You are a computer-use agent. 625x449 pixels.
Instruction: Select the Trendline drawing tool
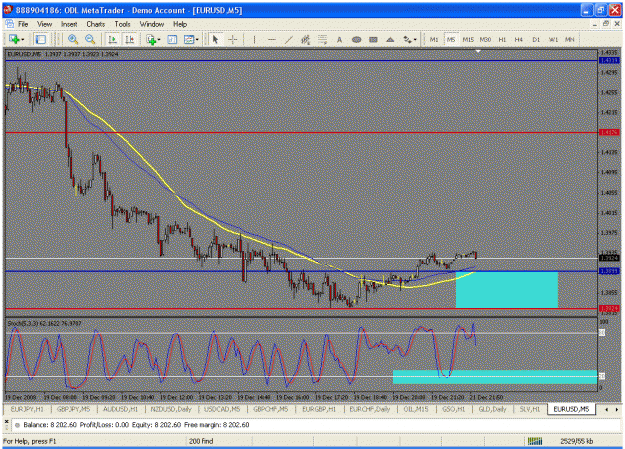pyautogui.click(x=289, y=39)
